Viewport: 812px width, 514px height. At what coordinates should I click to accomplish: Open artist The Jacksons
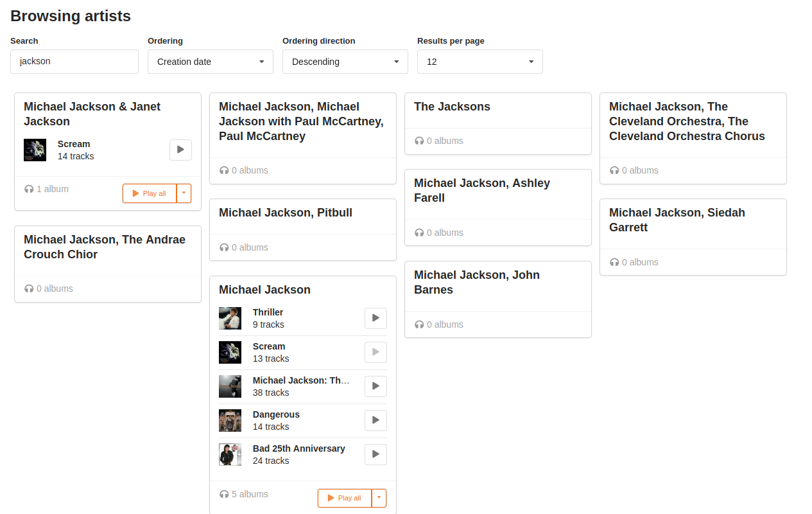tap(452, 107)
